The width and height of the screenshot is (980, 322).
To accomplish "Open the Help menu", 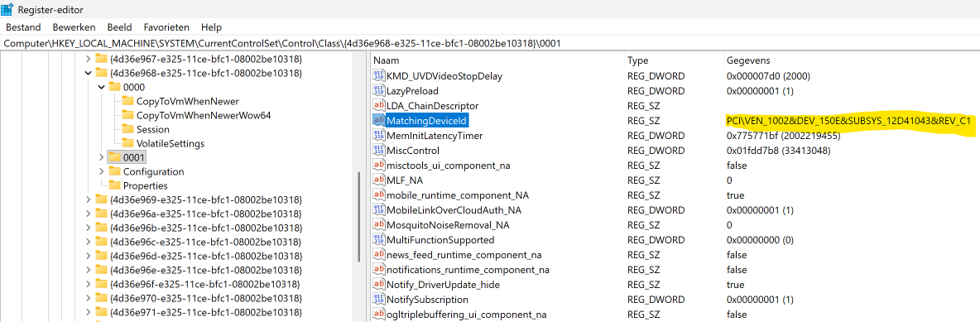I will point(211,27).
